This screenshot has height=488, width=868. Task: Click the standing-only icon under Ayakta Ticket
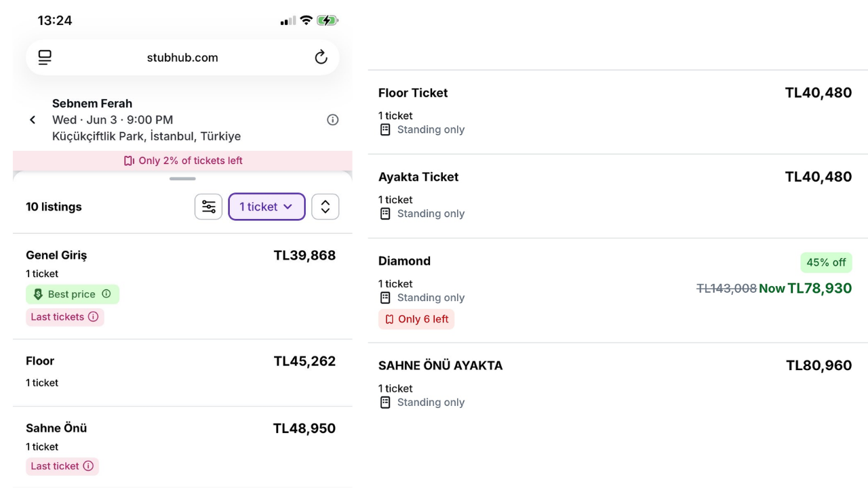[x=385, y=213]
